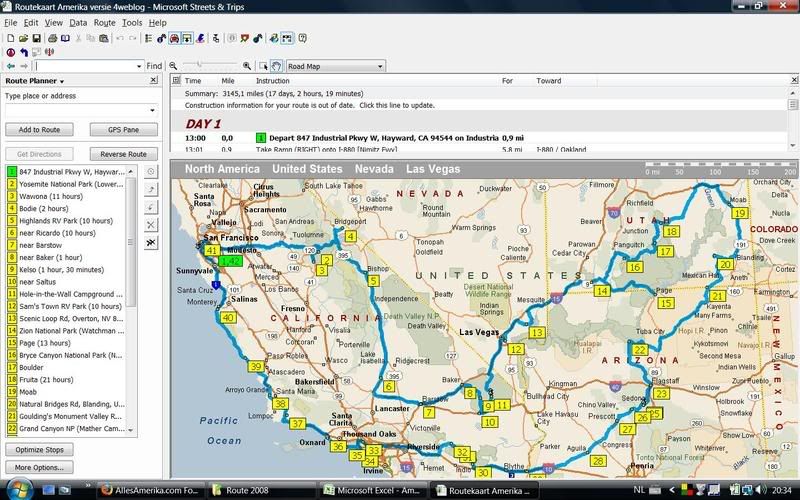Viewport: 800px width, 500px height.
Task: Open the Route menu
Action: pyautogui.click(x=105, y=23)
